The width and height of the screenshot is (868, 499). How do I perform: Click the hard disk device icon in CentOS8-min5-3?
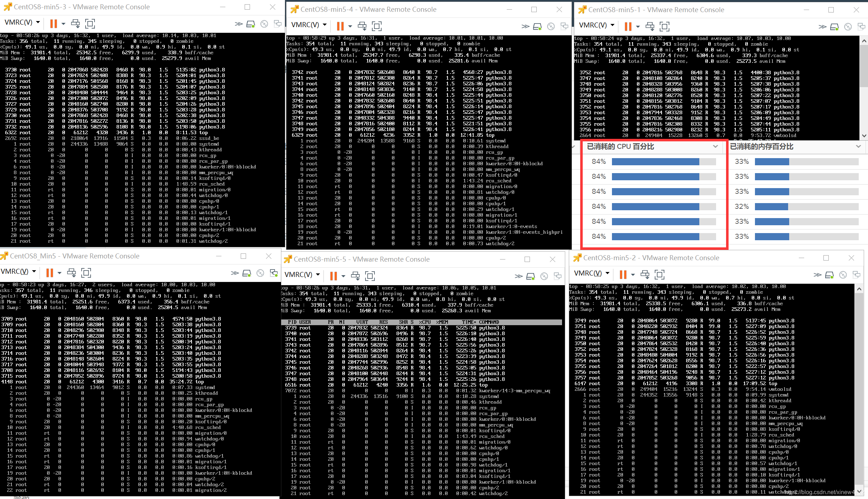[251, 24]
